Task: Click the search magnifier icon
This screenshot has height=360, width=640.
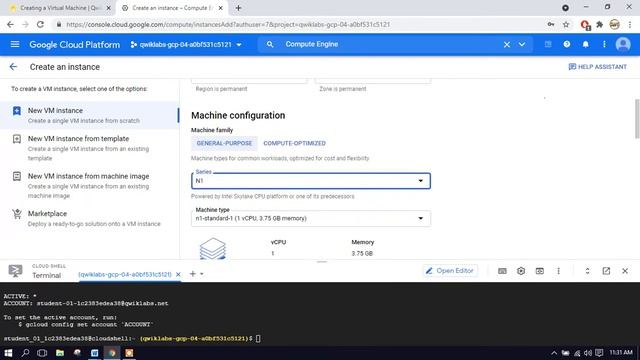Action: 270,44
